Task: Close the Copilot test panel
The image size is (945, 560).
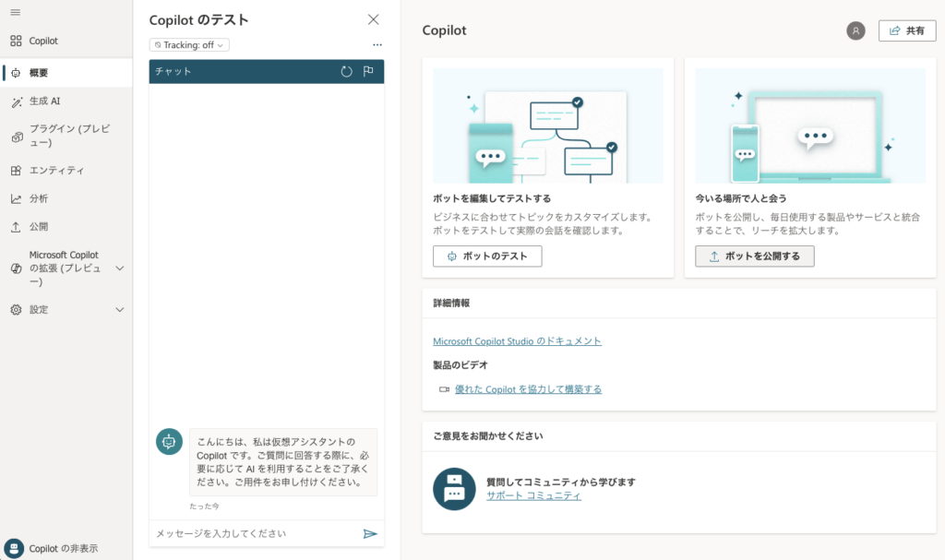Action: coord(373,19)
